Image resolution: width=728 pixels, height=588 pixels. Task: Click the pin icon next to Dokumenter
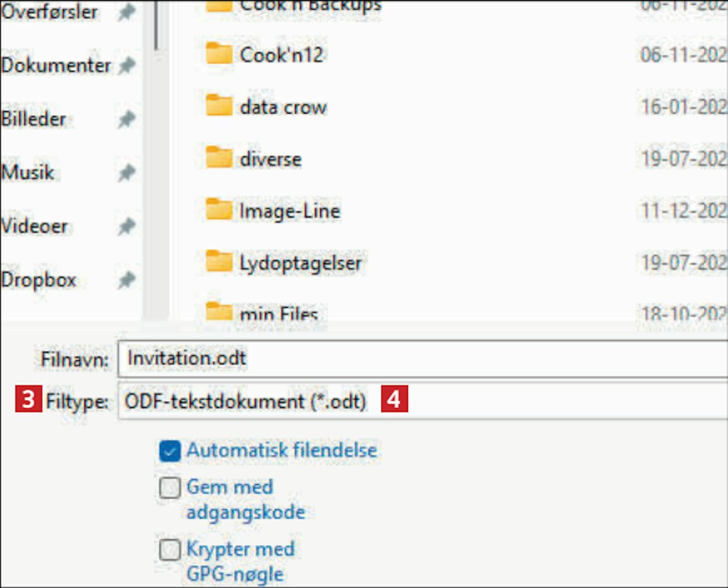click(127, 65)
